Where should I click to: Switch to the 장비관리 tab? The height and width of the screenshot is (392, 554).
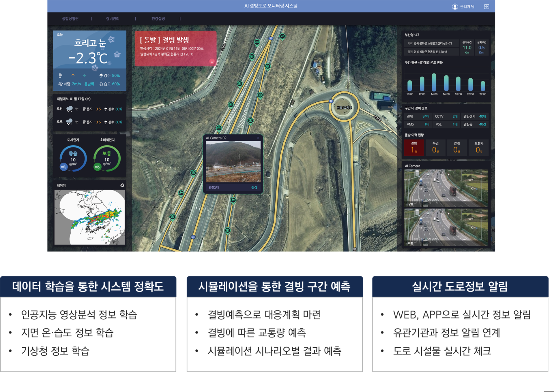(113, 18)
